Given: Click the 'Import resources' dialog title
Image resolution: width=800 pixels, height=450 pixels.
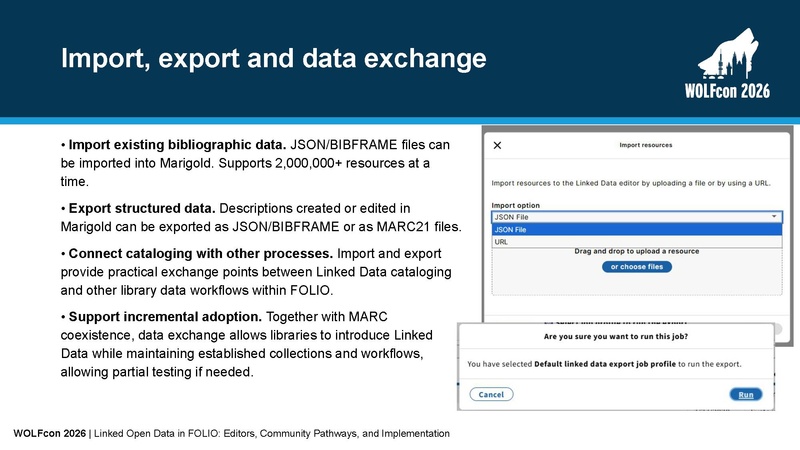Looking at the screenshot, I should [x=645, y=145].
